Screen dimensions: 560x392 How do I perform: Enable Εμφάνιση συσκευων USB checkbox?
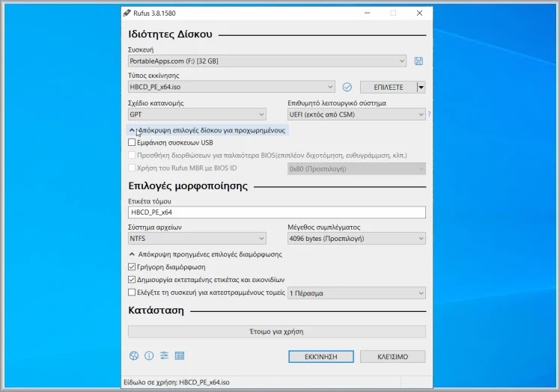132,142
